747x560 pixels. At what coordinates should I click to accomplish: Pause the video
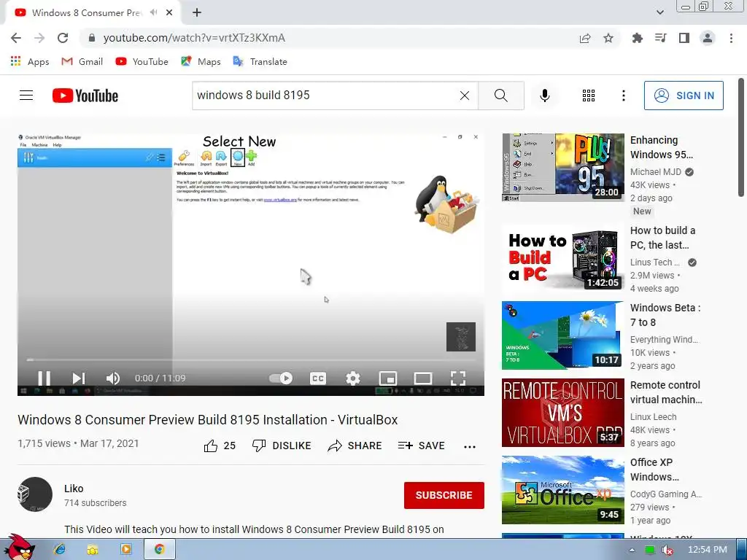click(x=44, y=378)
